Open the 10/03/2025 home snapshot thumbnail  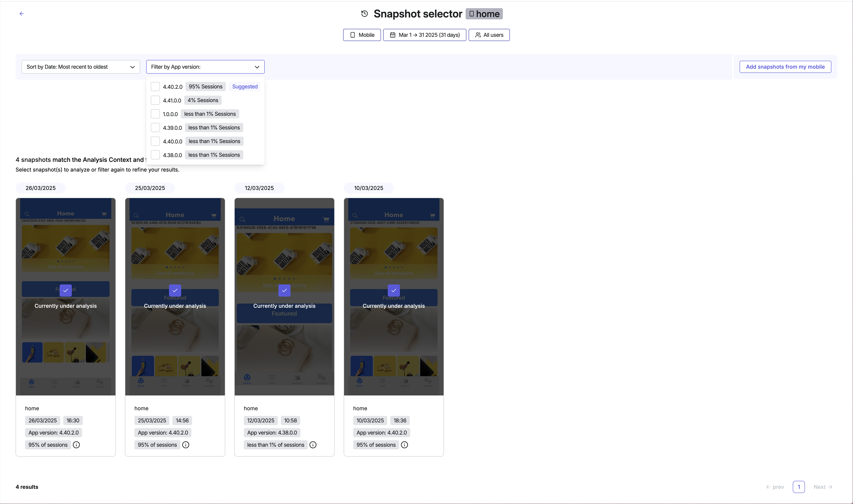tap(394, 297)
